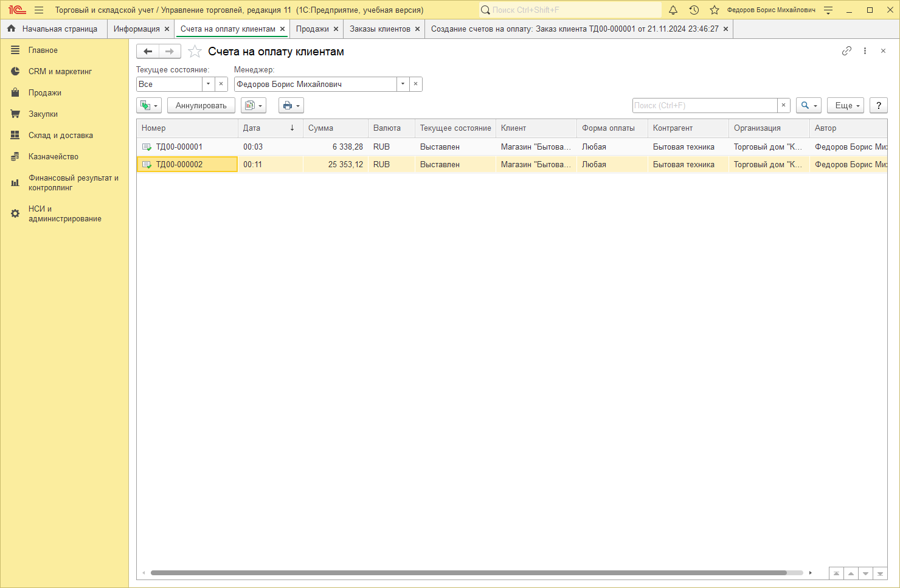Image resolution: width=900 pixels, height=588 pixels.
Task: Go forward with the right arrow button
Action: pyautogui.click(x=170, y=51)
